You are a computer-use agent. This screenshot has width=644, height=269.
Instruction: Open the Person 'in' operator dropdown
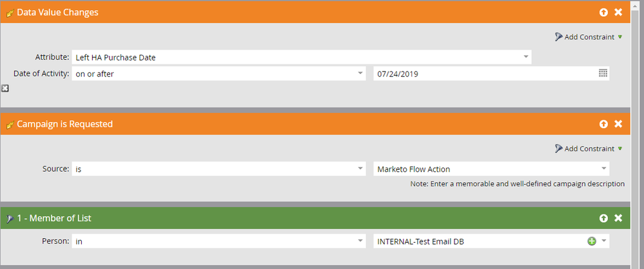pos(219,241)
